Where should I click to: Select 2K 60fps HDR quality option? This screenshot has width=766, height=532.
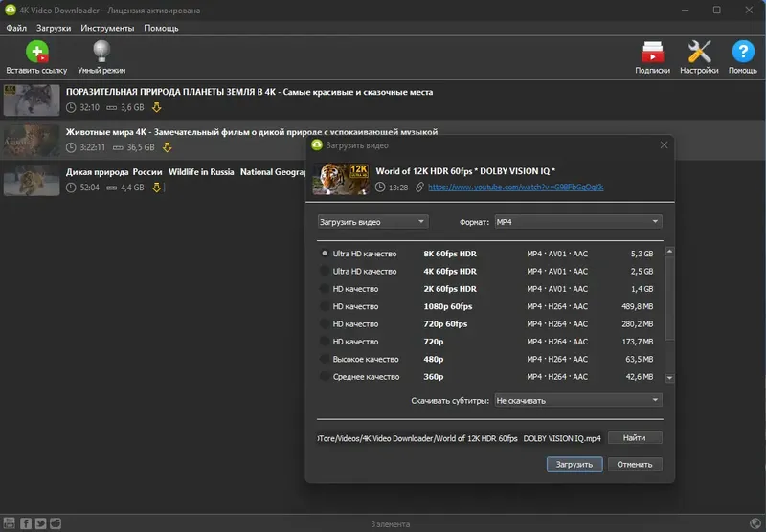point(325,288)
